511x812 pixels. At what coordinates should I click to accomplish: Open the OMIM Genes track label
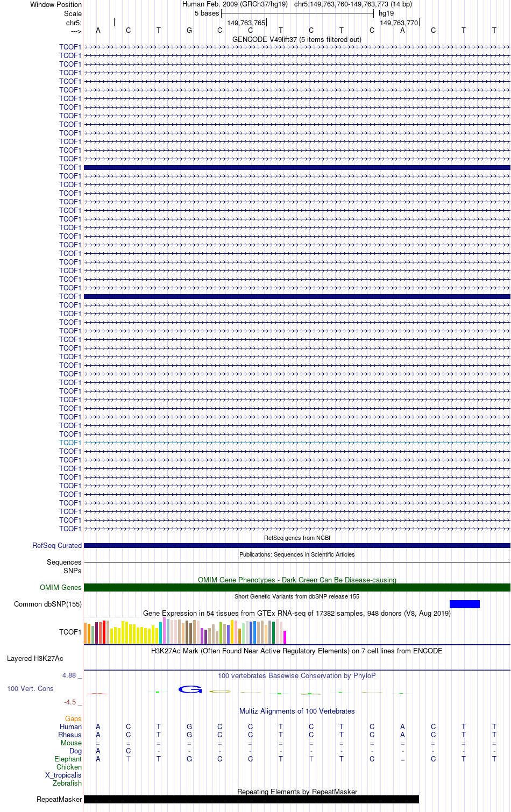pyautogui.click(x=61, y=587)
